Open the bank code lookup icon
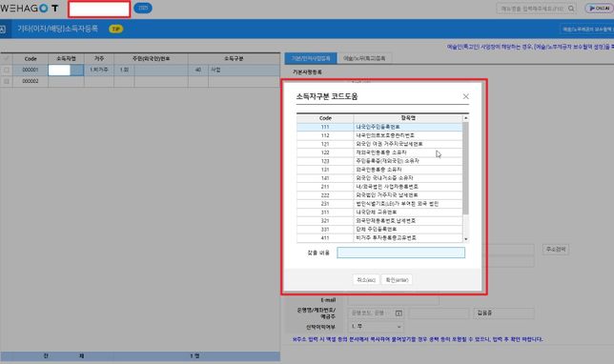Screen dimensions: 614x364 click(x=399, y=313)
